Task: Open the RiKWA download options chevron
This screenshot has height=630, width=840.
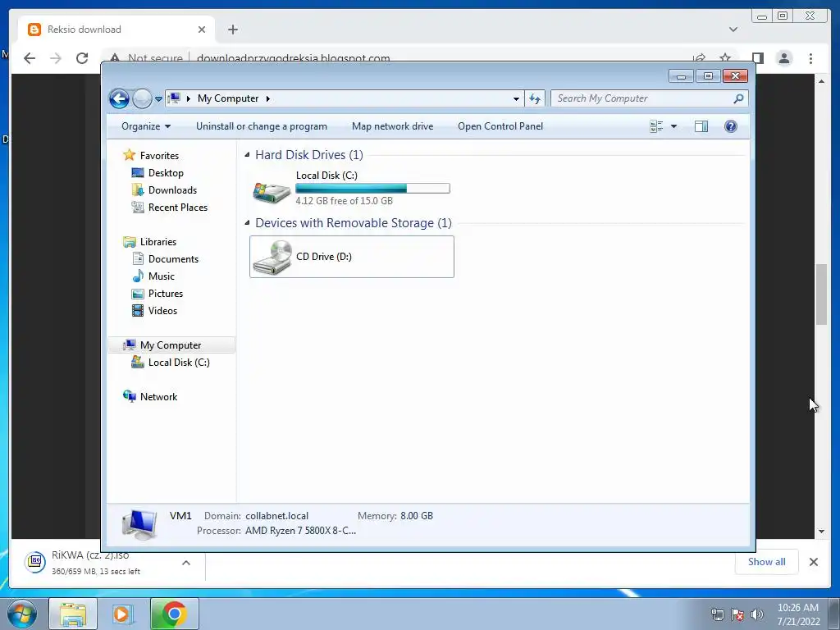Action: [186, 563]
